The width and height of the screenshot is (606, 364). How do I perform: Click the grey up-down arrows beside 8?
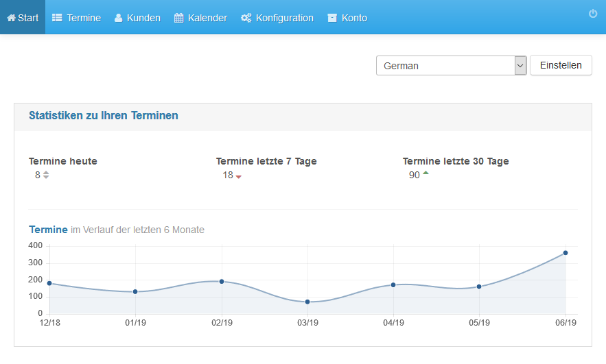pos(46,175)
